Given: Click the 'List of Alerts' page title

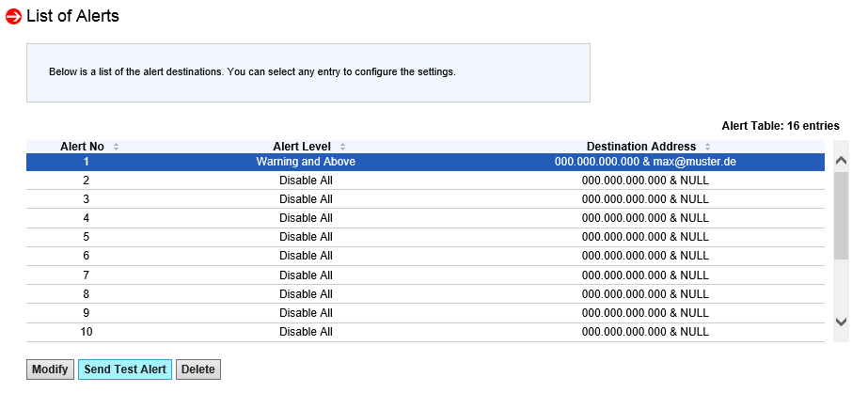Looking at the screenshot, I should (x=72, y=16).
